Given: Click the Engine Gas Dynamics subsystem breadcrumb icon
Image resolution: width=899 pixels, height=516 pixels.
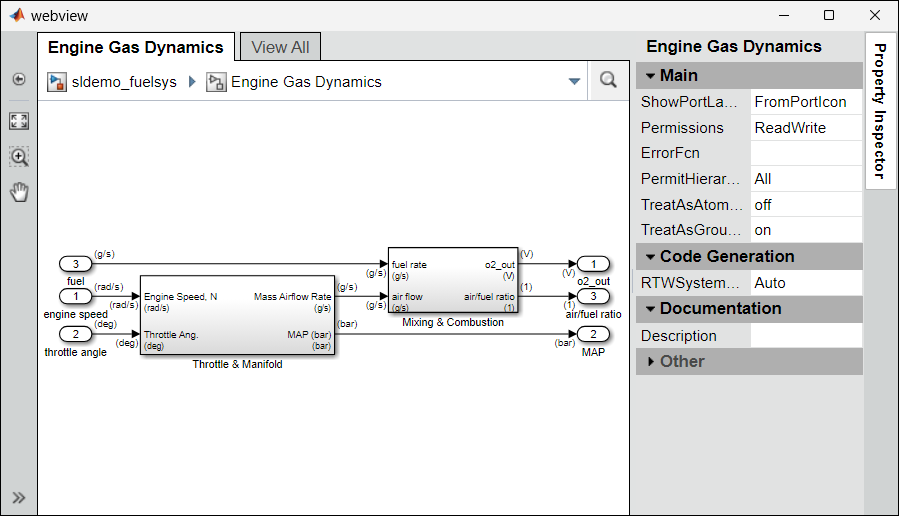Looking at the screenshot, I should [x=216, y=82].
